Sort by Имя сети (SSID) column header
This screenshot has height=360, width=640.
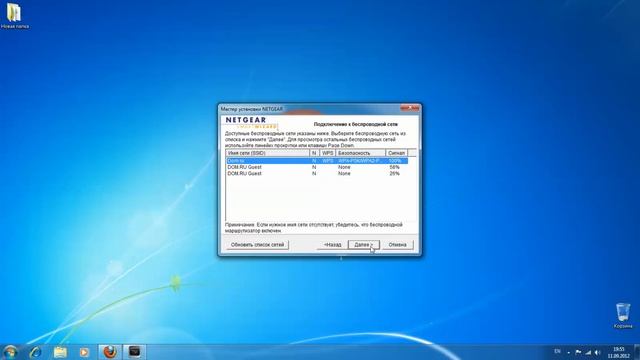pyautogui.click(x=268, y=153)
